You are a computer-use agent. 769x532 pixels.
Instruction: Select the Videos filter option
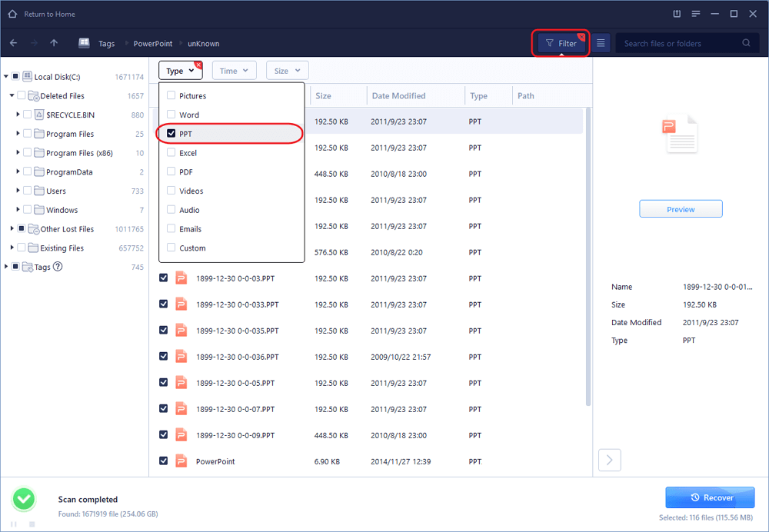tap(171, 191)
